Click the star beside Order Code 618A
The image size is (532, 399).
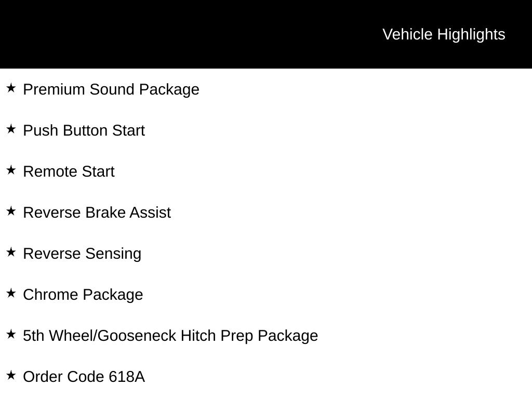click(11, 375)
